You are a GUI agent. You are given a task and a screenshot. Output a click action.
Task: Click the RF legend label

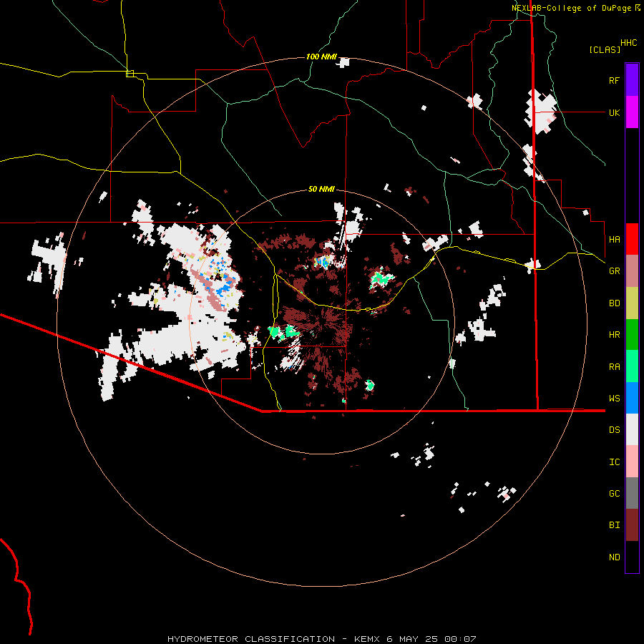[x=614, y=80]
